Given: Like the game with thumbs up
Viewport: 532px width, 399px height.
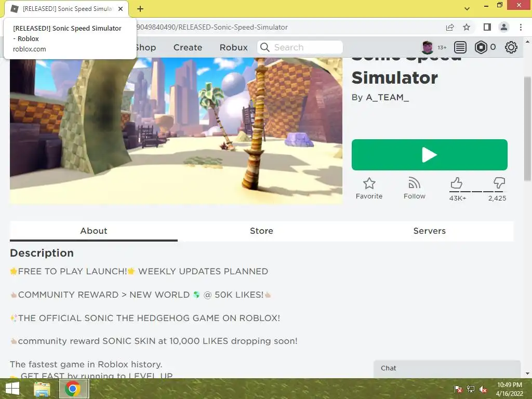Looking at the screenshot, I should pyautogui.click(x=456, y=183).
